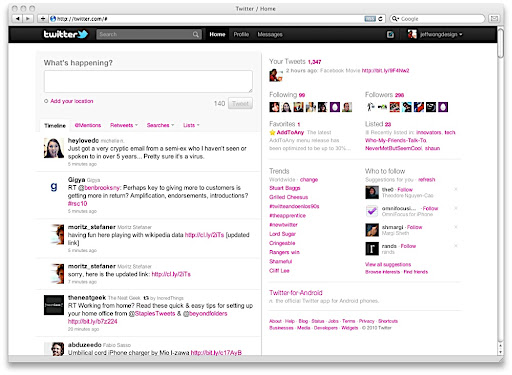The image size is (512, 375).
Task: Click the scrollbar down arrow
Action: 500,352
